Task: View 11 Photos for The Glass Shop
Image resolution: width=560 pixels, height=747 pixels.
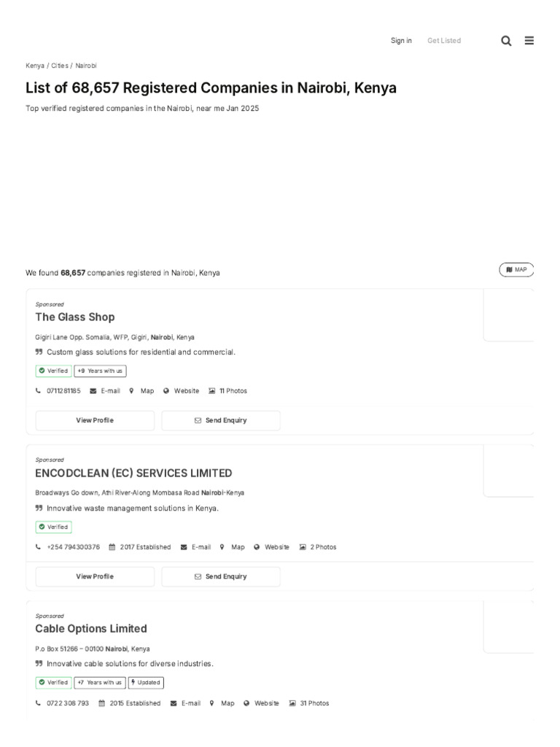Action: point(228,391)
